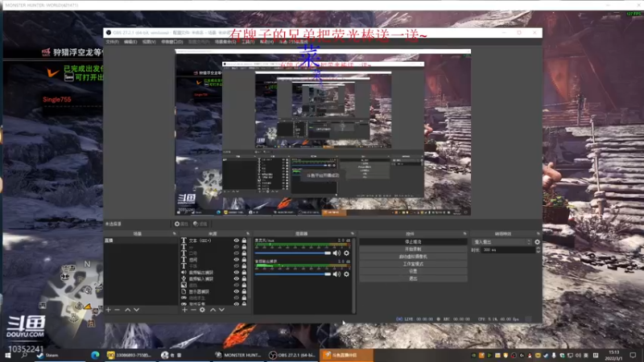
Task: Open 设置 from the Controls panel
Action: click(413, 271)
